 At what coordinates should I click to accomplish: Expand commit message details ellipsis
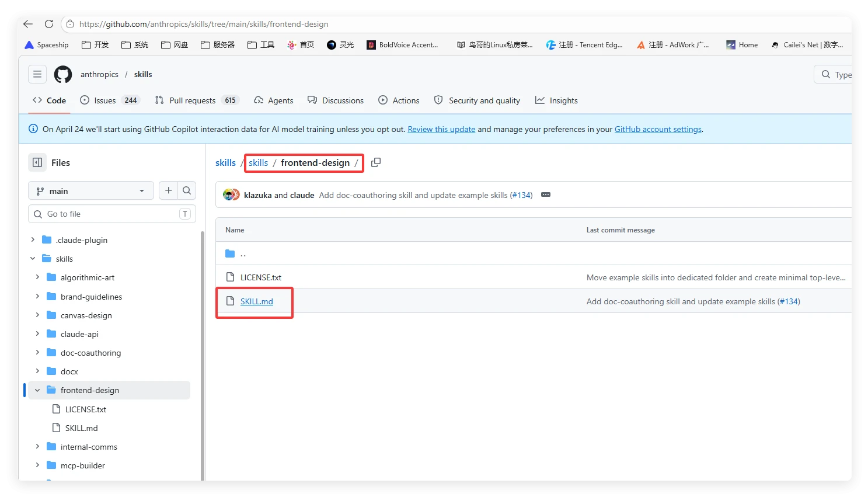tap(546, 194)
